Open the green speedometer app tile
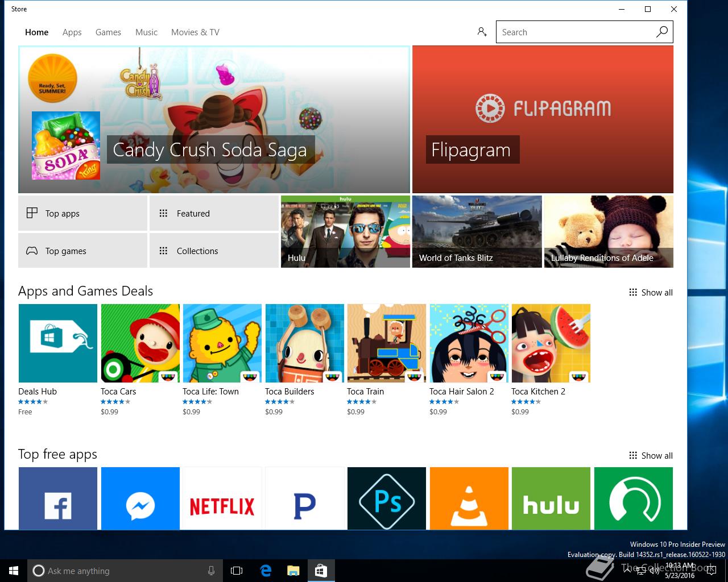Image resolution: width=728 pixels, height=582 pixels. (634, 498)
